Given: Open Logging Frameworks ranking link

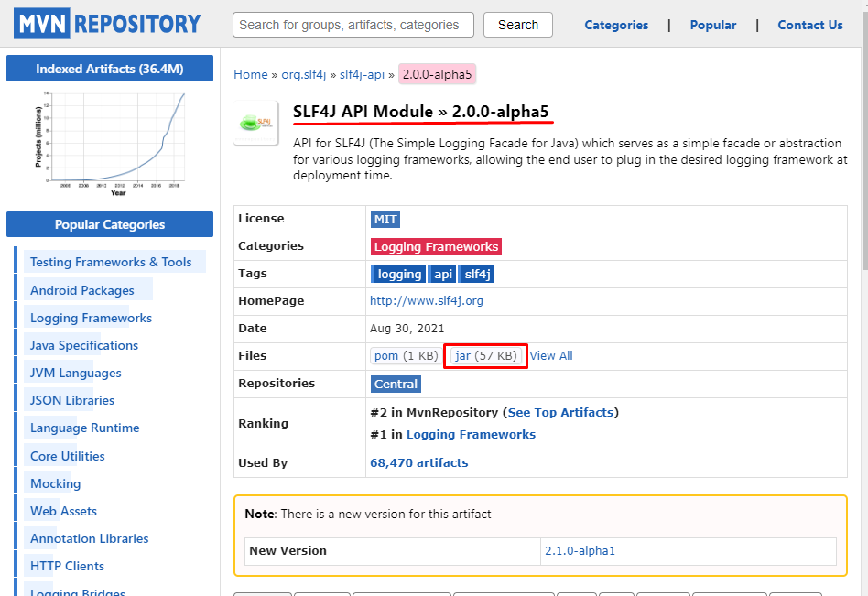Looking at the screenshot, I should tap(471, 434).
